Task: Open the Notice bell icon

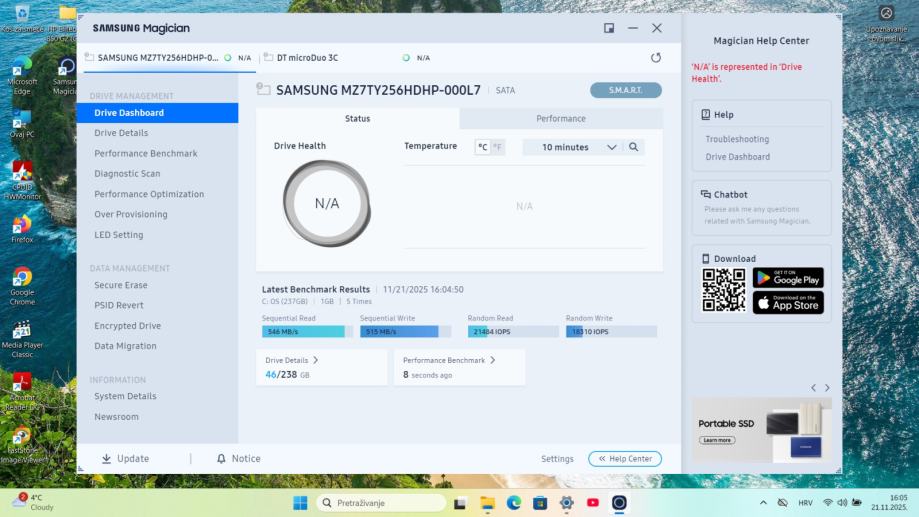Action: click(x=221, y=458)
